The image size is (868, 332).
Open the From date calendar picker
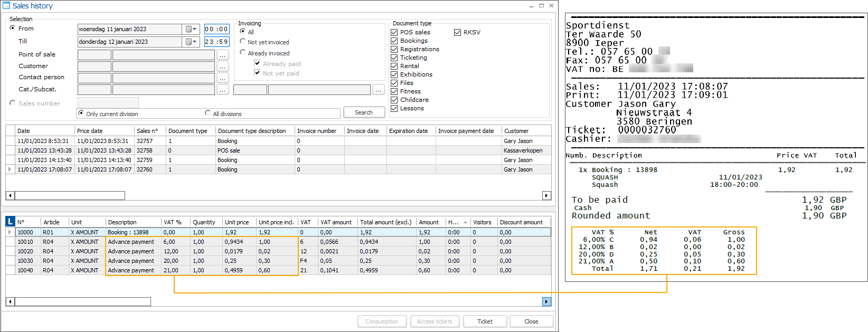pos(191,29)
